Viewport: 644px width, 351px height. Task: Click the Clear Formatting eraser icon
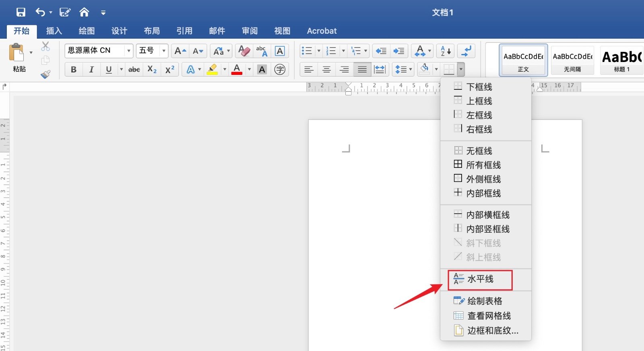244,51
